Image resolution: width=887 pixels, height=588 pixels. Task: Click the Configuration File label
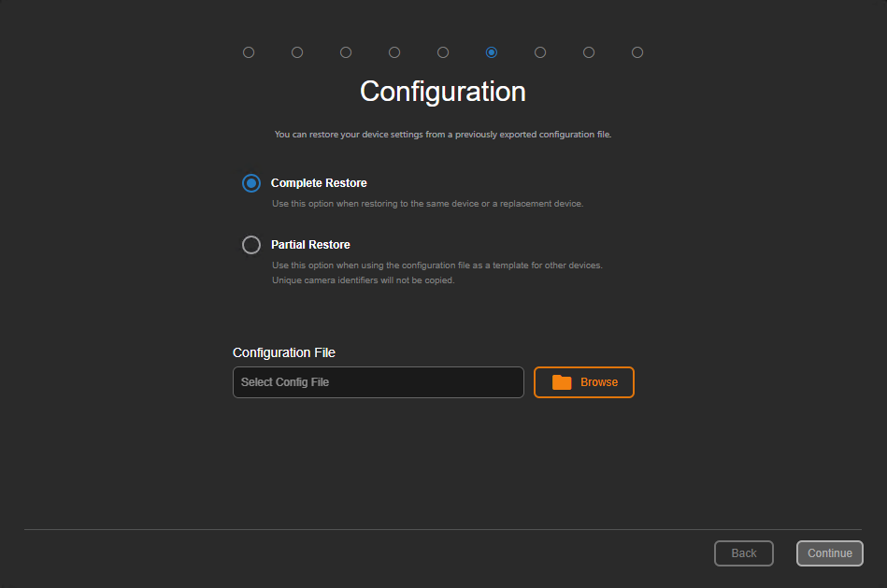[284, 352]
